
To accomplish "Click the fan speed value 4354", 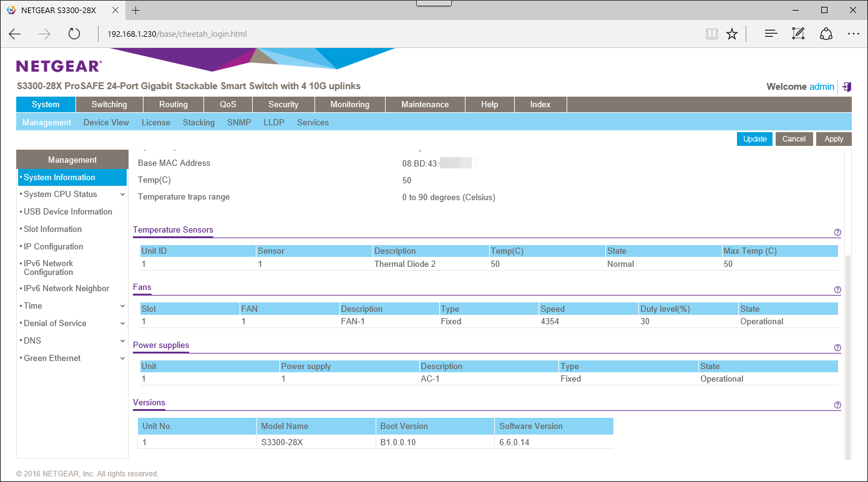I will coord(550,322).
